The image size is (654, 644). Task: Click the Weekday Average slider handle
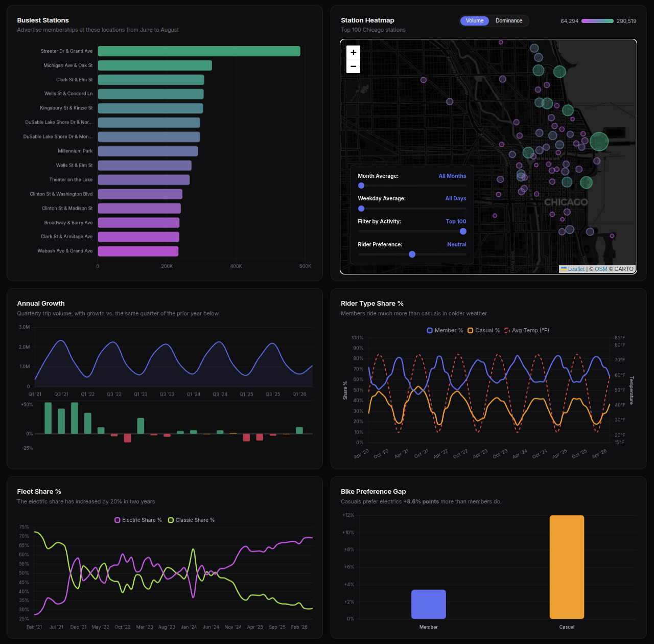pyautogui.click(x=361, y=209)
